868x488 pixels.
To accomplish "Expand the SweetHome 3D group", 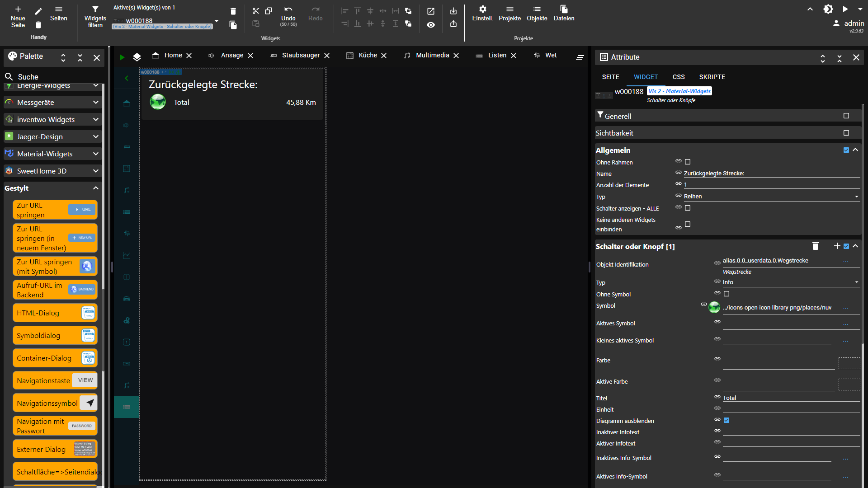I will pyautogui.click(x=96, y=171).
